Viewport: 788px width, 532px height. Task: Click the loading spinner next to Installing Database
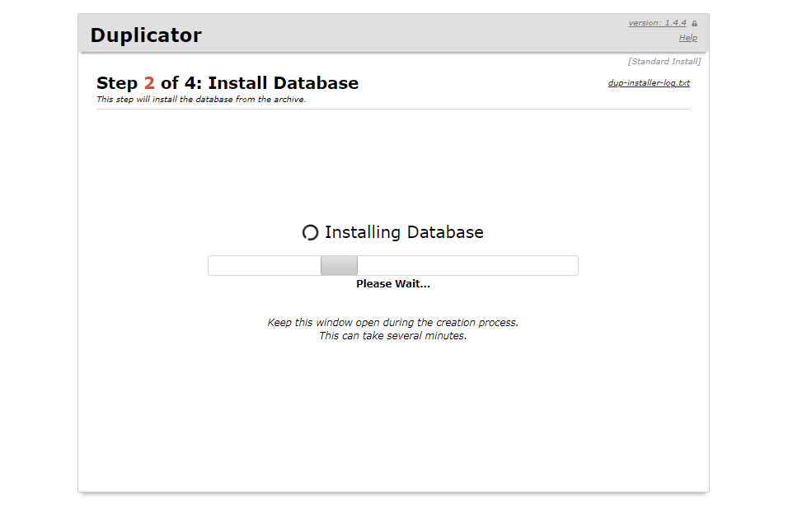[x=310, y=233]
